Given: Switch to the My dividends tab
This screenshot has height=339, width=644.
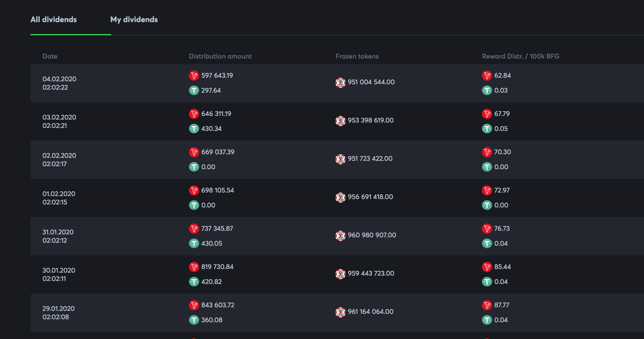Looking at the screenshot, I should coord(134,20).
